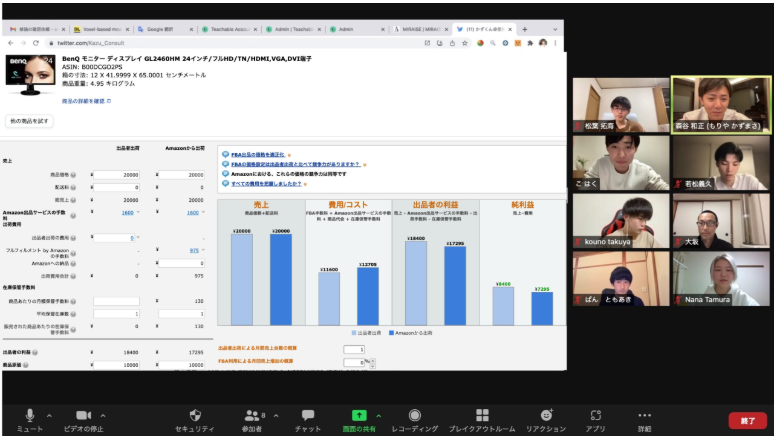Open the tab search chevron in Chrome
Viewport: 776px width, 436px height.
555,29
